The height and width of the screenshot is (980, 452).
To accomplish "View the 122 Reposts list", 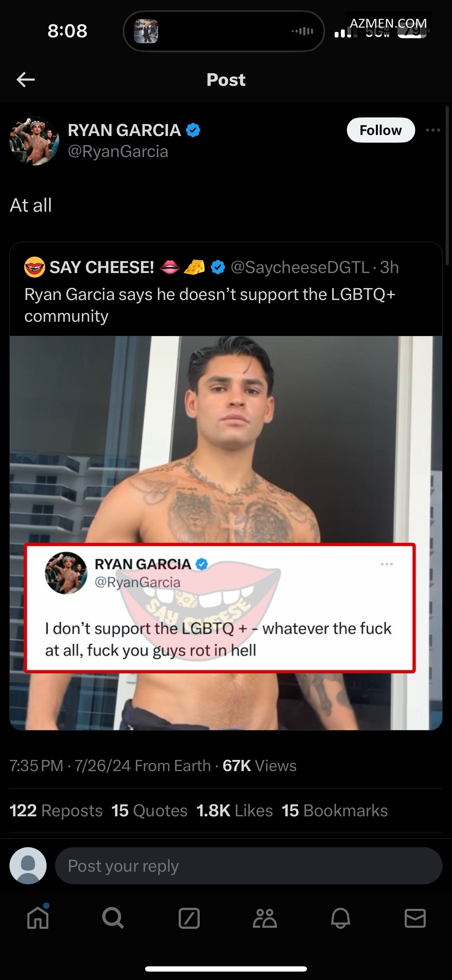I will pyautogui.click(x=56, y=810).
